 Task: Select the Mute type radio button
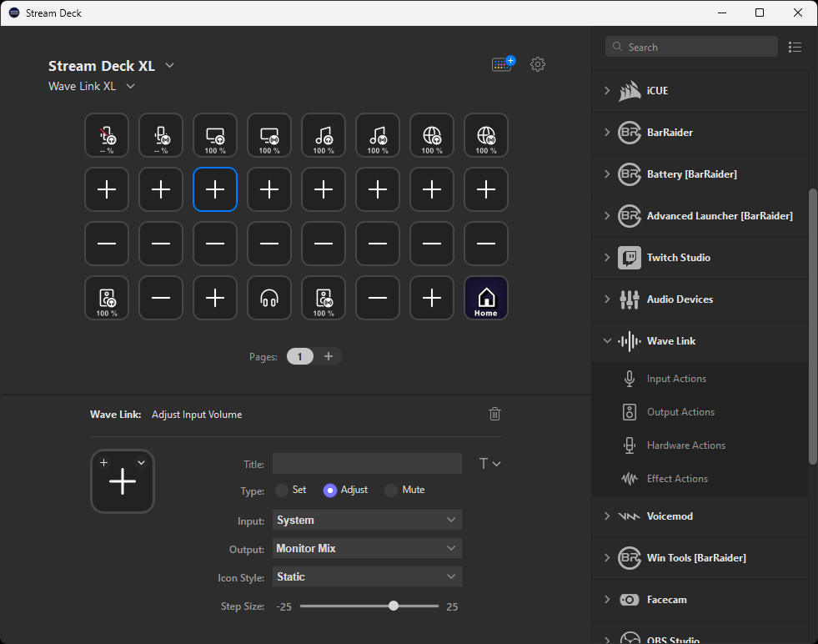coord(391,491)
